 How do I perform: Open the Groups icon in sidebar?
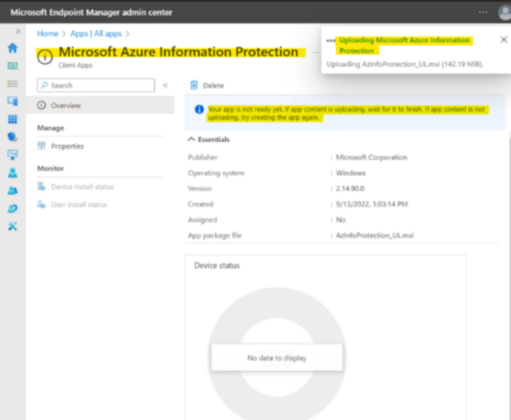[x=12, y=190]
